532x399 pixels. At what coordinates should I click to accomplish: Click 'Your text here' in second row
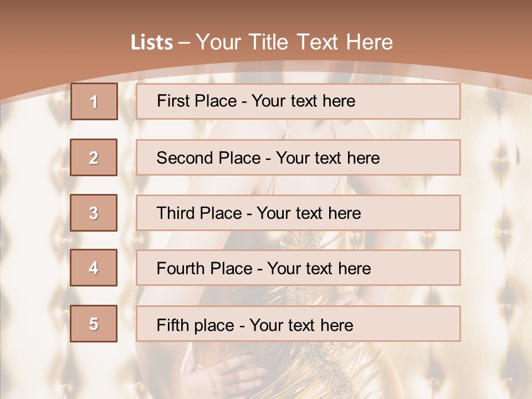(328, 158)
